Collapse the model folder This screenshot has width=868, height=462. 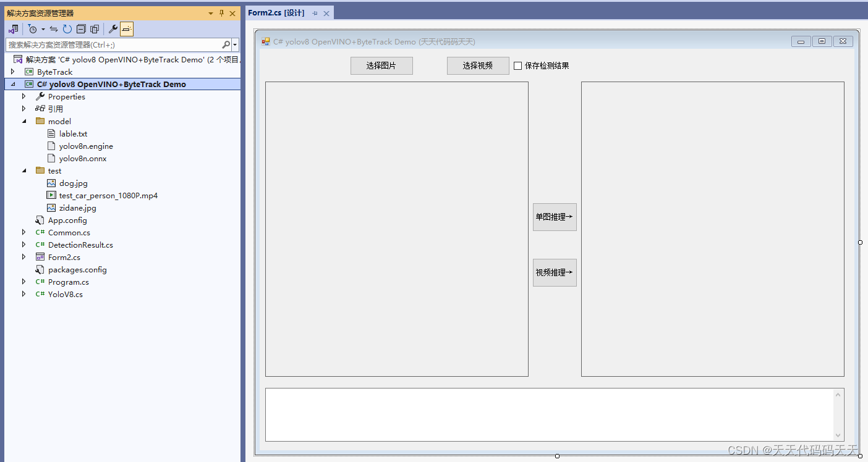[x=24, y=121]
